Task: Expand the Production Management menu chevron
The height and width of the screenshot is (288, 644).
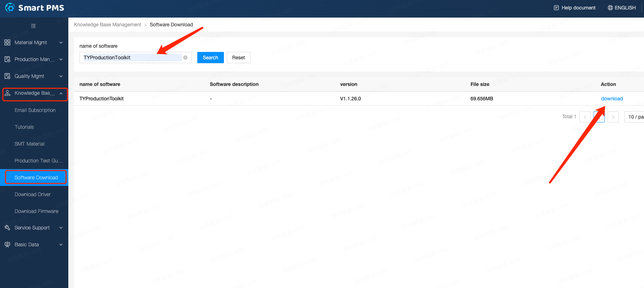Action: [61, 59]
